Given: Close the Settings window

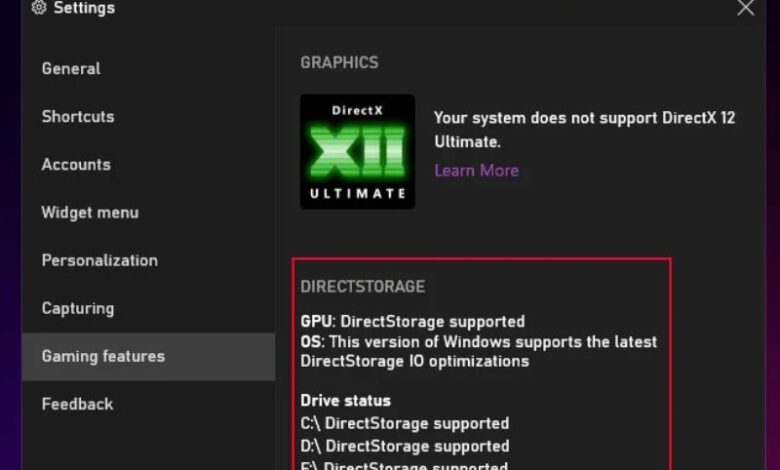Looking at the screenshot, I should 746,7.
